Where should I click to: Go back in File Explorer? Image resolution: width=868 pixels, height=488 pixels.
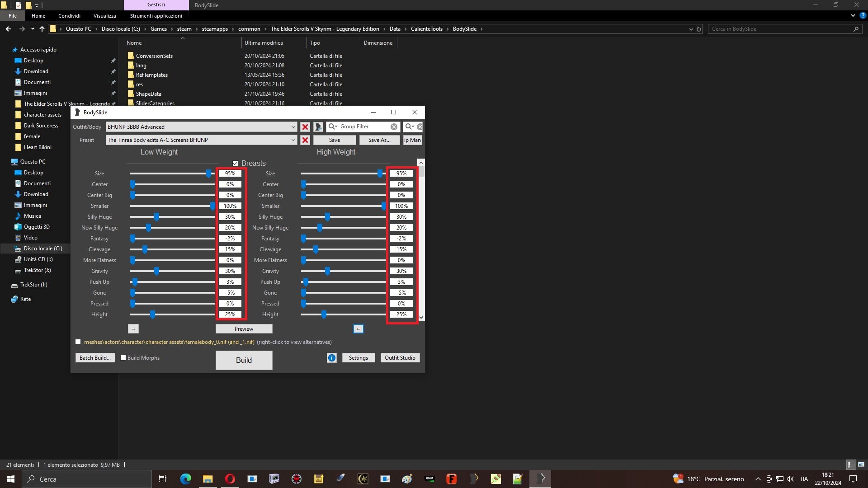pyautogui.click(x=9, y=29)
